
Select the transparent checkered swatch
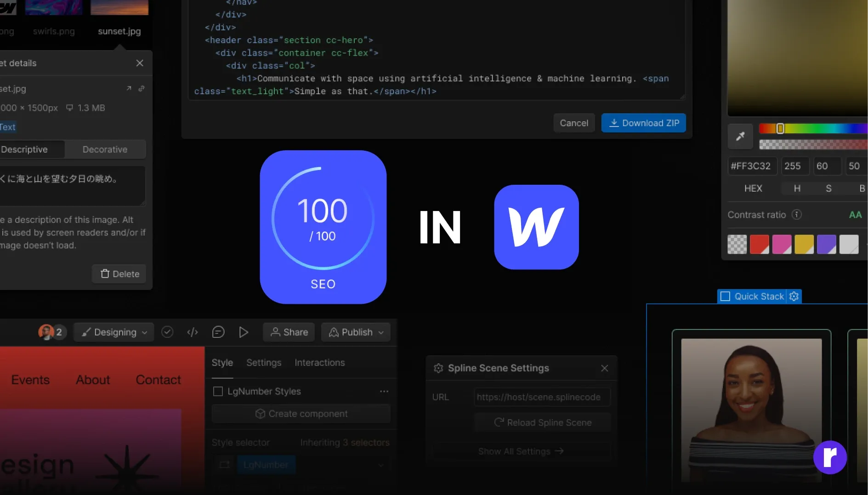pyautogui.click(x=737, y=245)
